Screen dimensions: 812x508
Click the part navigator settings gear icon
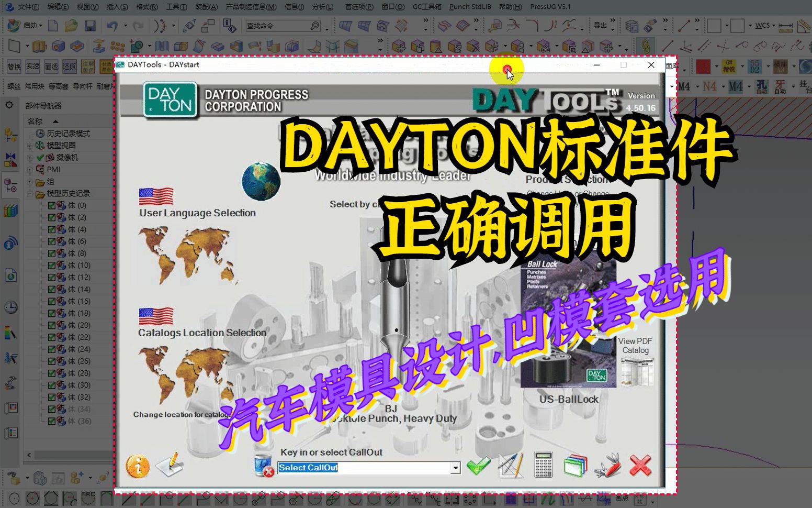(x=9, y=105)
